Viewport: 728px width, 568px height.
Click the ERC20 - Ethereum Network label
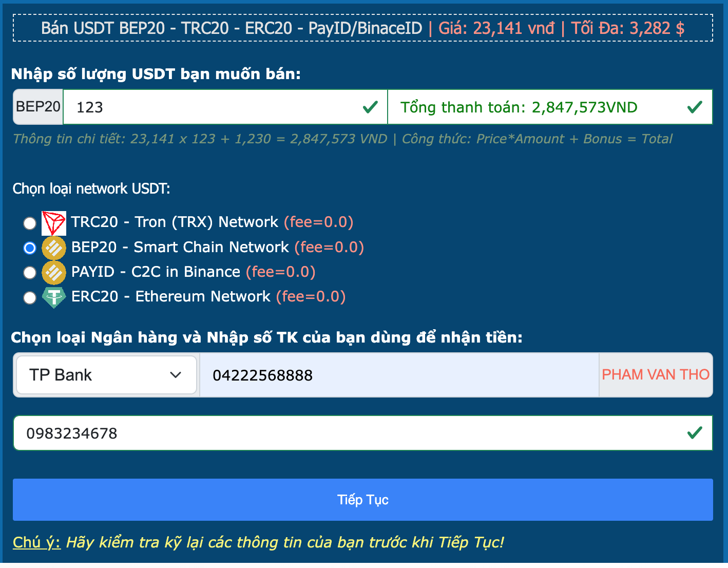tap(171, 296)
